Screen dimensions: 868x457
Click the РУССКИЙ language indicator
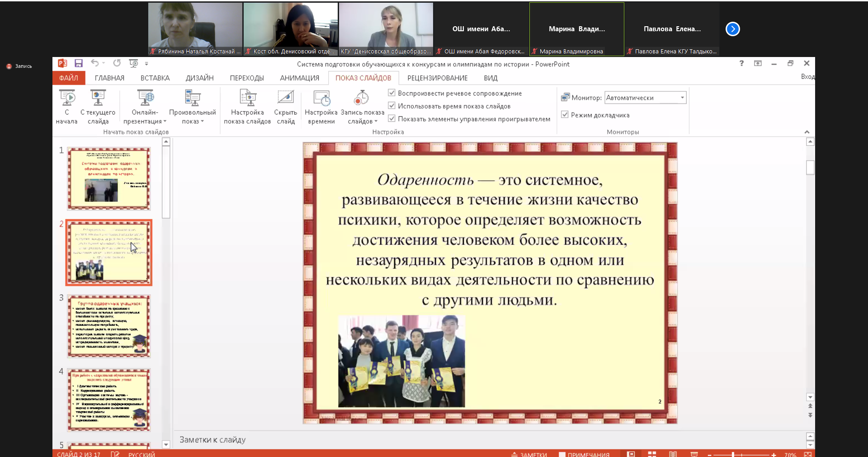[142, 454]
